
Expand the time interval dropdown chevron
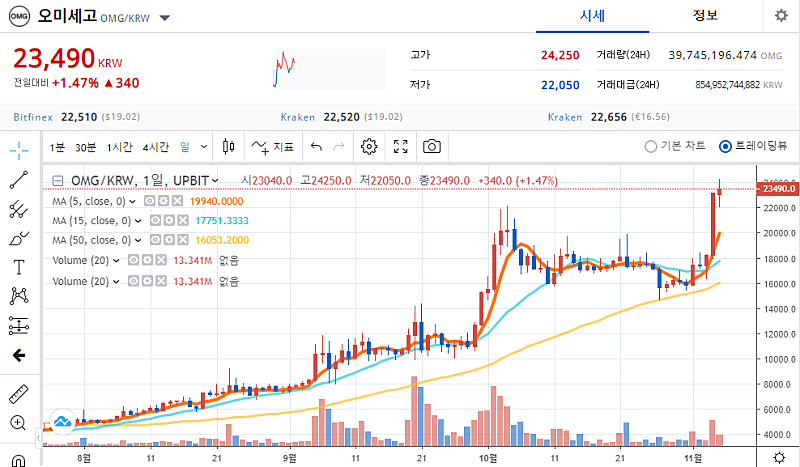pyautogui.click(x=204, y=147)
